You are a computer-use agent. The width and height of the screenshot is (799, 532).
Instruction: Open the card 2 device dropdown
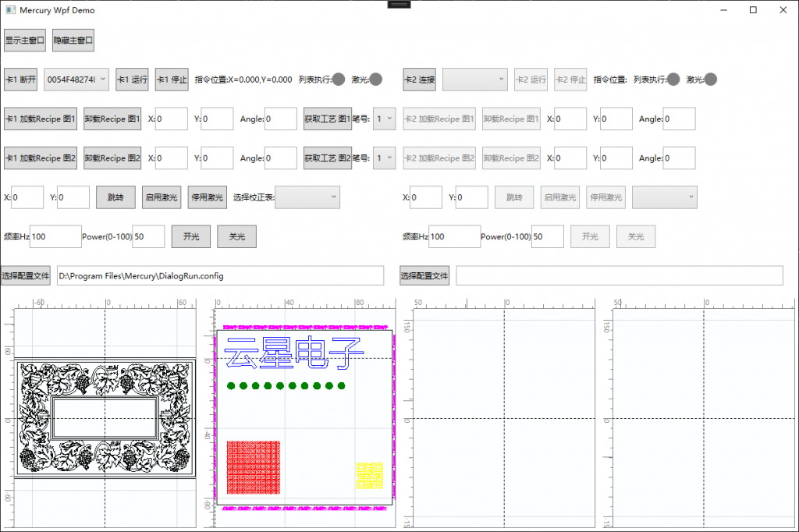475,80
